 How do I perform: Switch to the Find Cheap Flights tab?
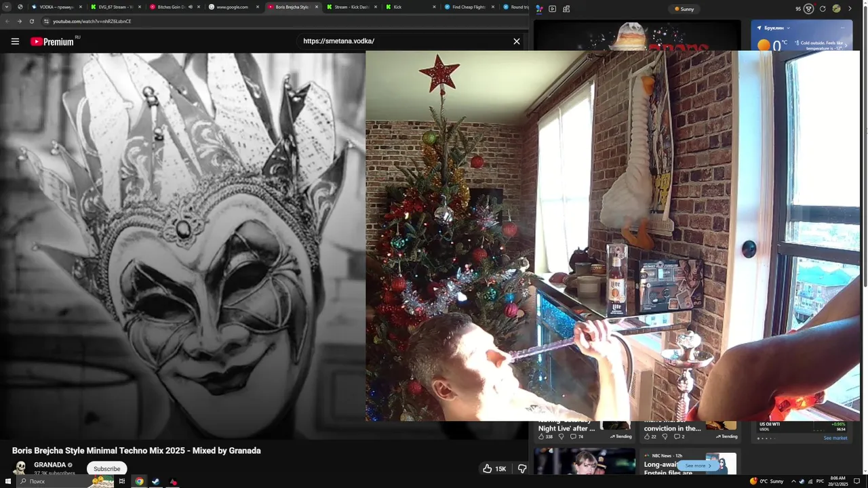pos(468,7)
